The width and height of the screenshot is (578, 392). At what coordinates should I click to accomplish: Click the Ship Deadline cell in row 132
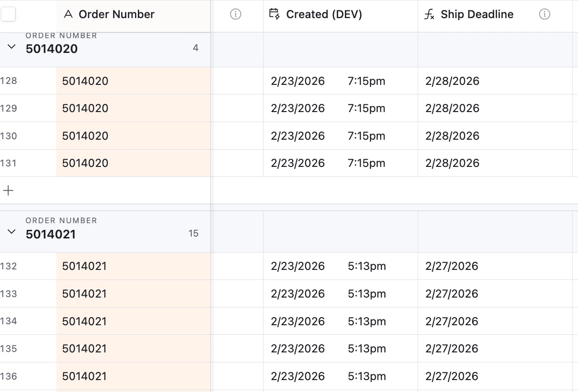point(495,266)
